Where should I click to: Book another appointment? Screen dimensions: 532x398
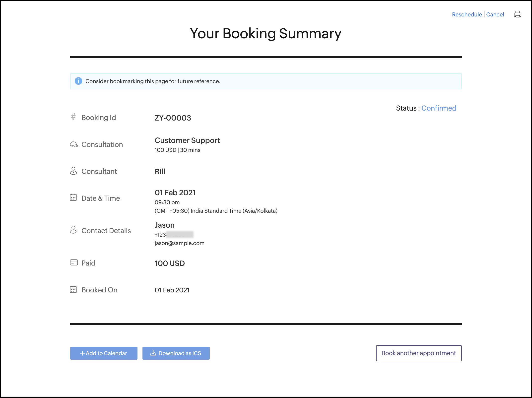click(418, 353)
